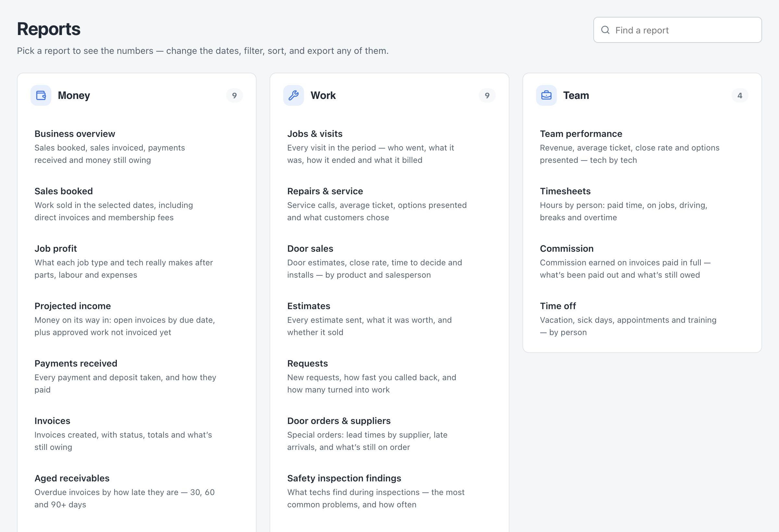The height and width of the screenshot is (532, 779).
Task: Open the Projected income report
Action: [137, 319]
